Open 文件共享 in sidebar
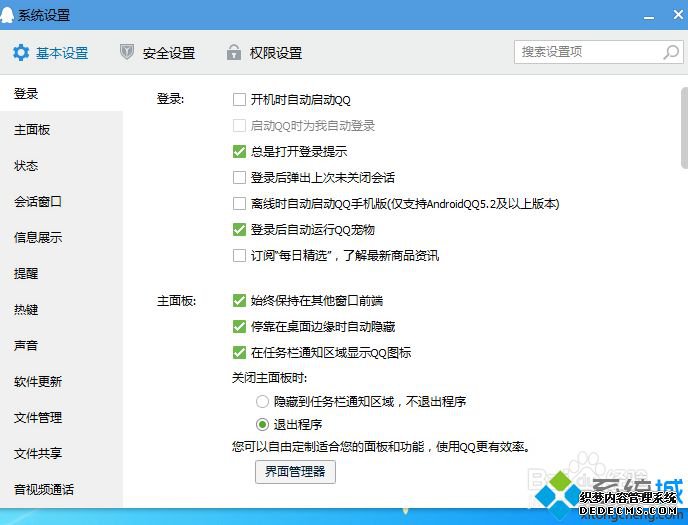This screenshot has width=688, height=525. click(x=61, y=453)
